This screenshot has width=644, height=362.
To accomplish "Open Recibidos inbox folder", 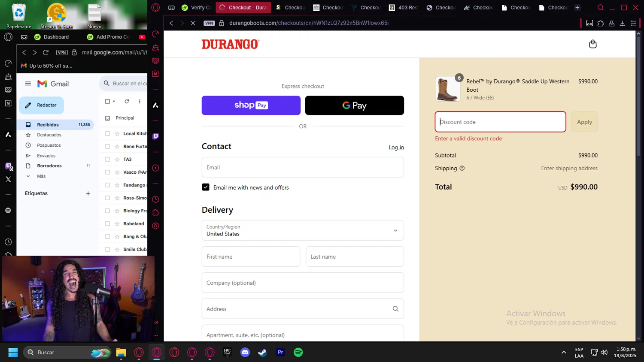I will (x=55, y=124).
